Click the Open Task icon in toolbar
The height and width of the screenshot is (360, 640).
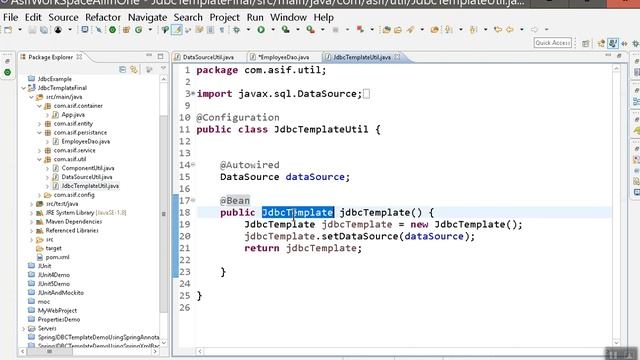[x=398, y=30]
